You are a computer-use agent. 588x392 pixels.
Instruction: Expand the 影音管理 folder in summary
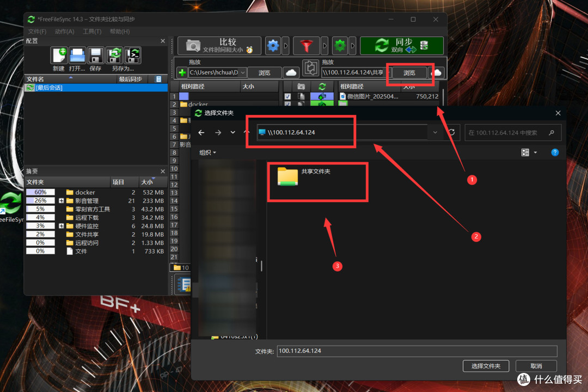tap(61, 201)
